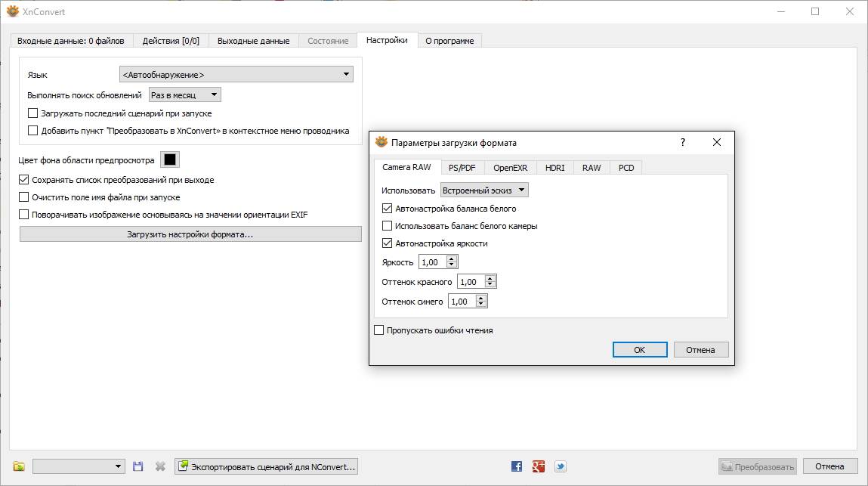This screenshot has width=868, height=486.
Task: Decrease Оттенок красного value
Action: 490,285
